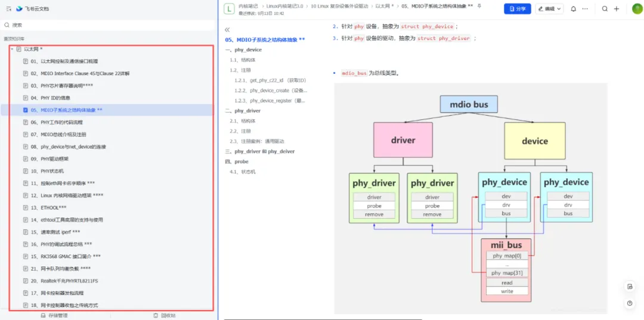The height and width of the screenshot is (320, 644).
Task: Open the more options ellipsis menu
Action: tap(585, 8)
